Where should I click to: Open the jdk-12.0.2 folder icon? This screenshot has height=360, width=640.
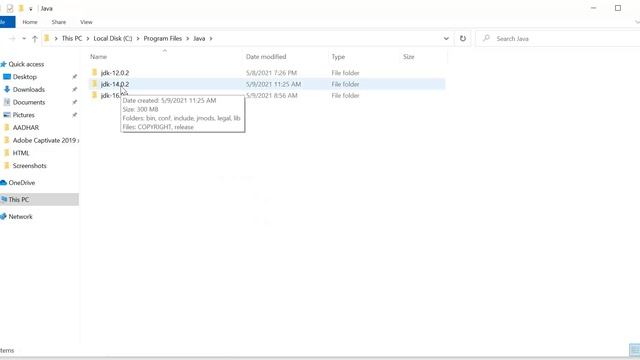point(95,73)
